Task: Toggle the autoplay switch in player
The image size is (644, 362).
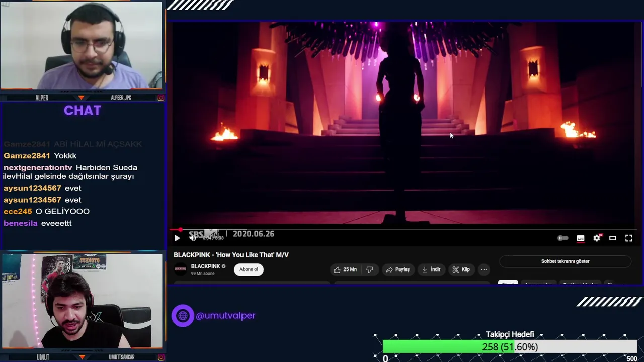Action: coord(563,238)
